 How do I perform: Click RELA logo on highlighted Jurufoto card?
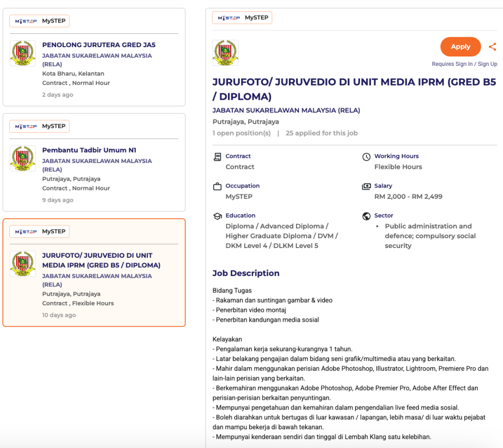pyautogui.click(x=23, y=264)
